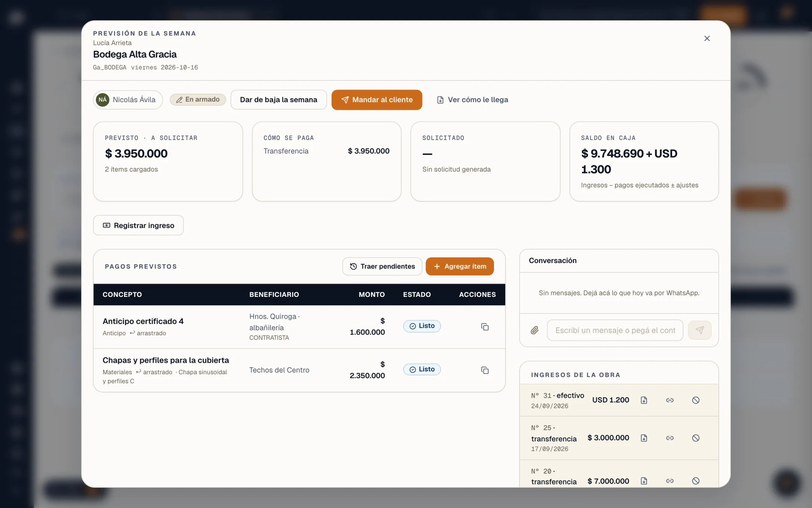Click the Nicolás Ávila assignee chip

[x=128, y=100]
